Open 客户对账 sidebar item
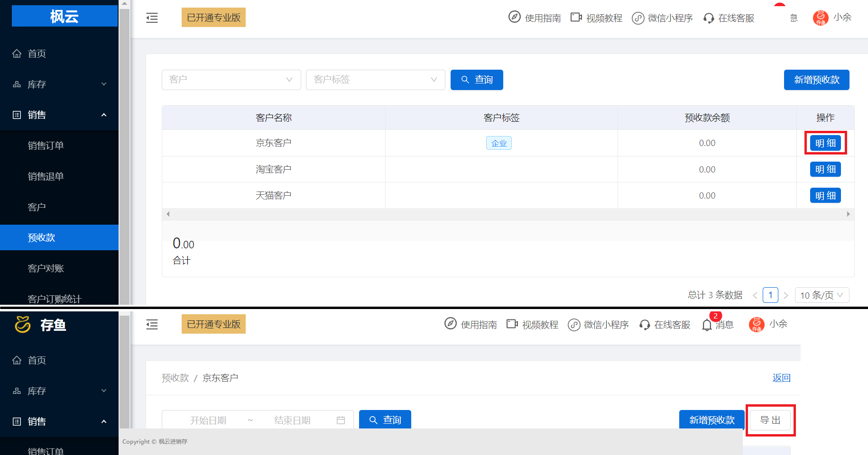 [x=46, y=268]
